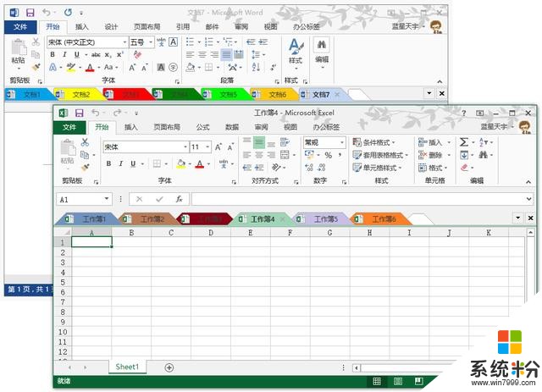Screen dimensions: 542x392
Task: Click Excel's fill color bucket
Action: click(180, 163)
